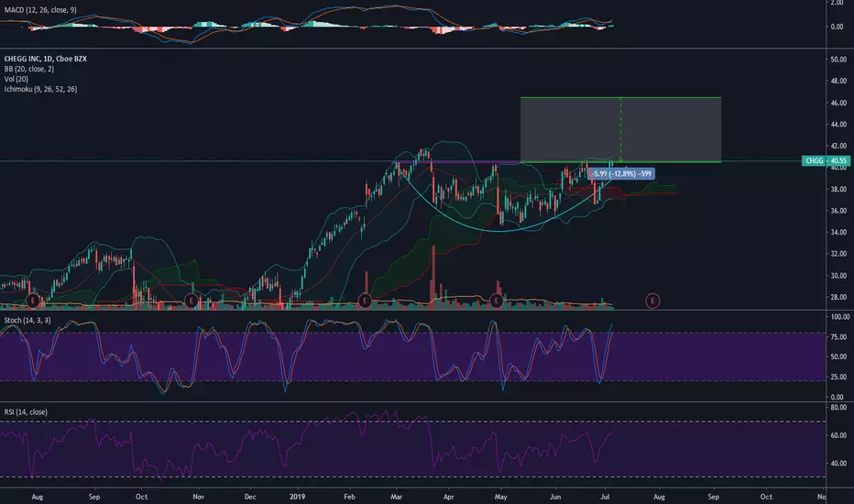Click the 46.00 price axis label
Viewport: 854px width, 504px height.
838,103
